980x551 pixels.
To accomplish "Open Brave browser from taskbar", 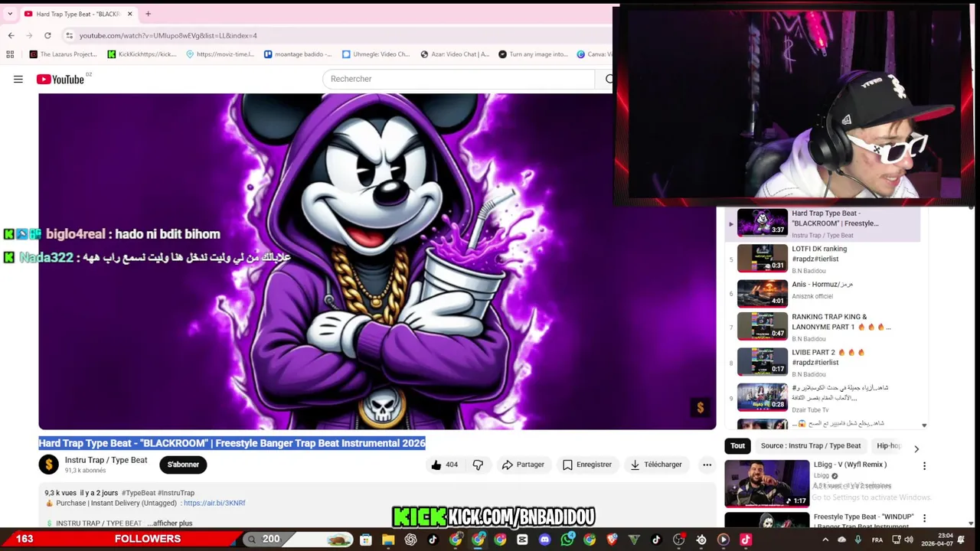I will [x=611, y=540].
